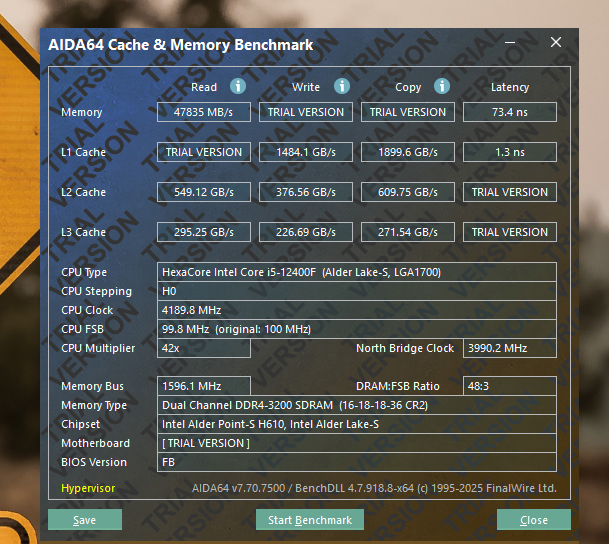Screen dimensions: 609x544
Task: Click the Memory Type value Dual Channel DDR4-3200
Action: click(x=357, y=405)
